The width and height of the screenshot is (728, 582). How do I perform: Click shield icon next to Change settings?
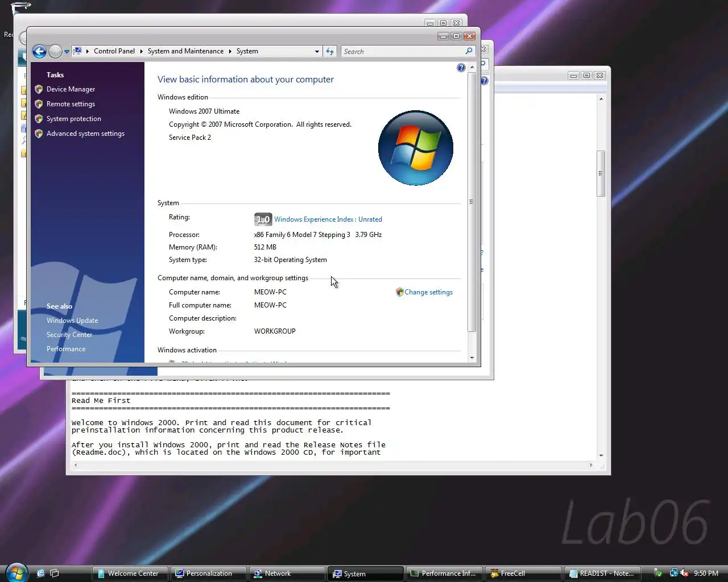[399, 292]
